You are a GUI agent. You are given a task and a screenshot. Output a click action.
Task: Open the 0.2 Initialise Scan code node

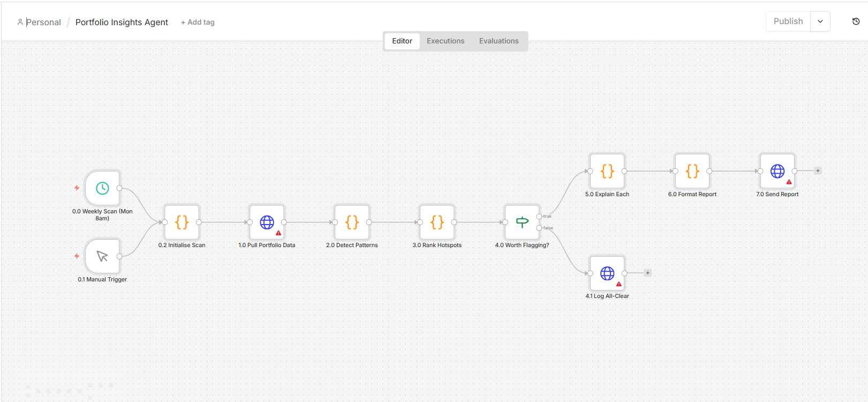pos(182,222)
